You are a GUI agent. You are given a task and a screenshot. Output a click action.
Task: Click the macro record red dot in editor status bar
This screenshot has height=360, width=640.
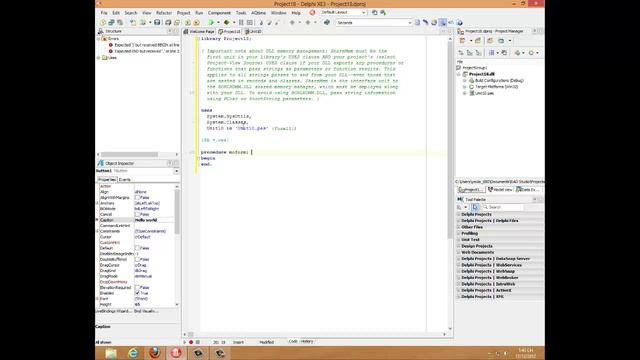[x=191, y=342]
